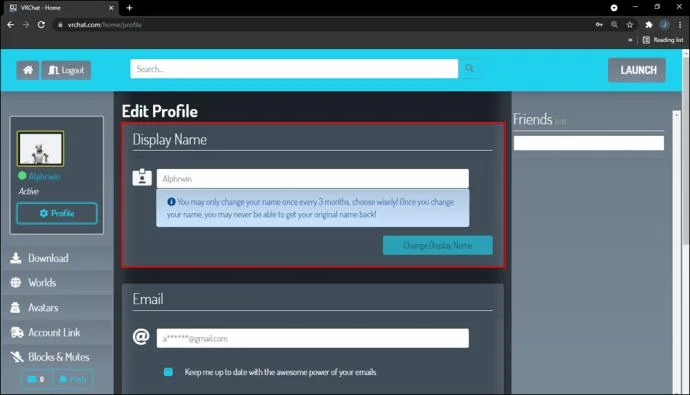Edit the Display Name text field

click(312, 179)
